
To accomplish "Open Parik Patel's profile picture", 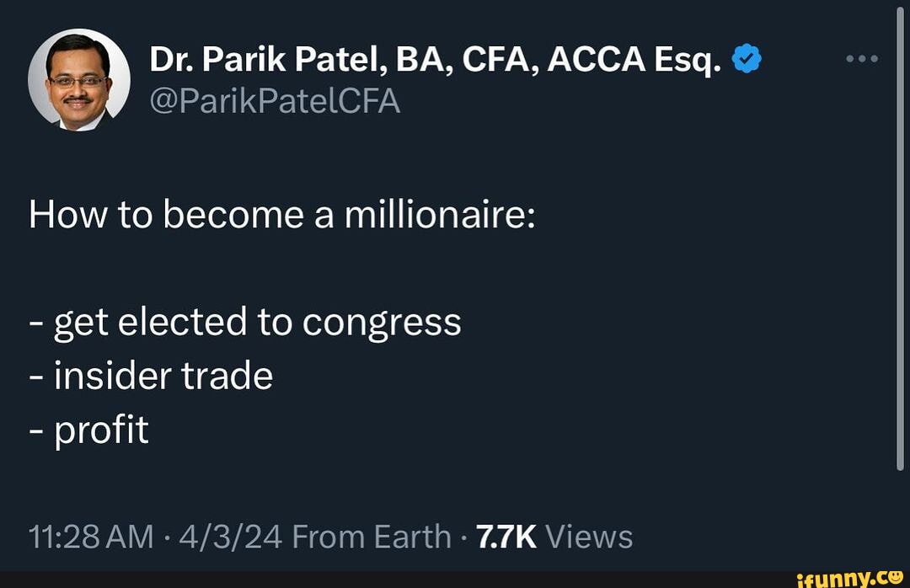I will click(x=78, y=79).
